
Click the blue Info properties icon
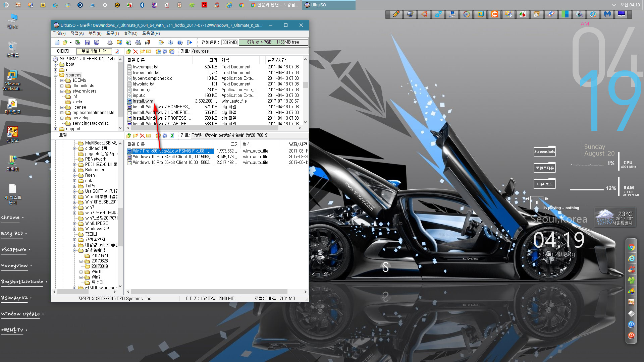pyautogui.click(x=170, y=43)
